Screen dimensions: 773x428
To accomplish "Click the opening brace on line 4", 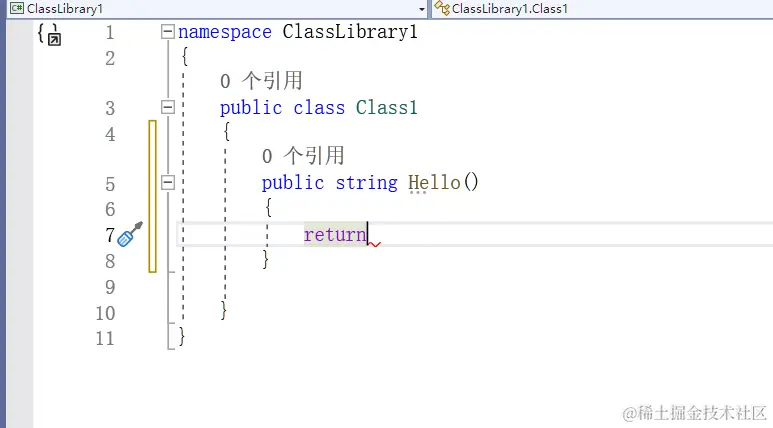I will point(226,132).
